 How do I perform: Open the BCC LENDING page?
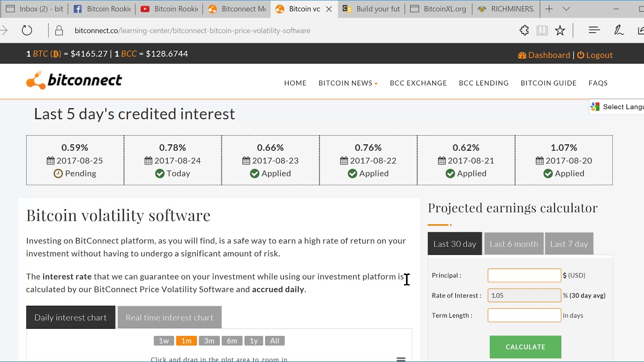pos(484,83)
